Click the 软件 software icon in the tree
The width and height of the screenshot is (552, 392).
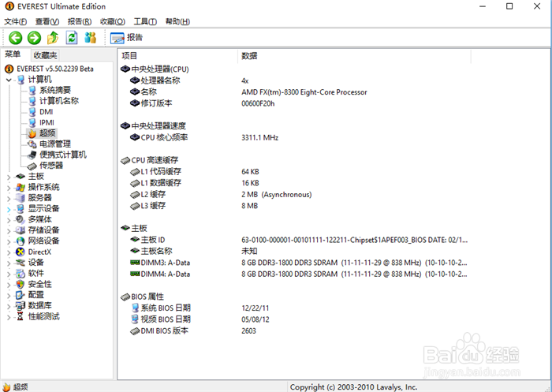tap(21, 274)
